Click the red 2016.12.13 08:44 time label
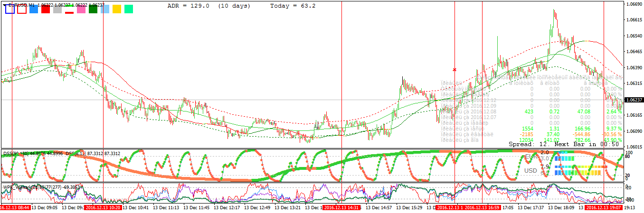 pos(15,207)
